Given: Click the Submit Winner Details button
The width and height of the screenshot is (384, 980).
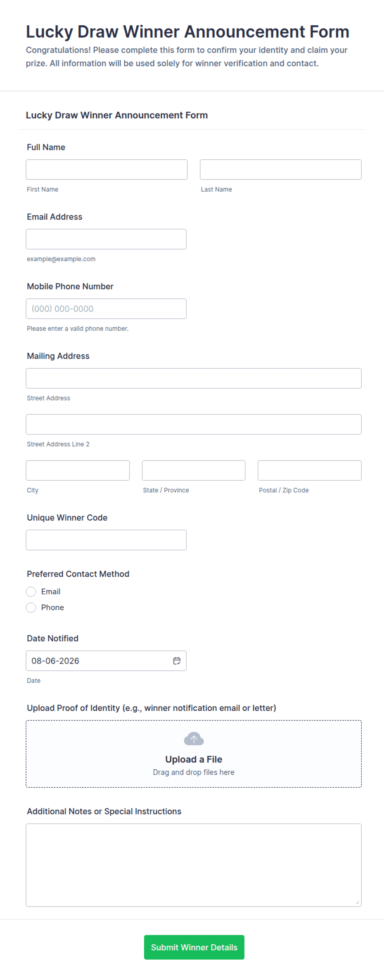Looking at the screenshot, I should [x=194, y=947].
